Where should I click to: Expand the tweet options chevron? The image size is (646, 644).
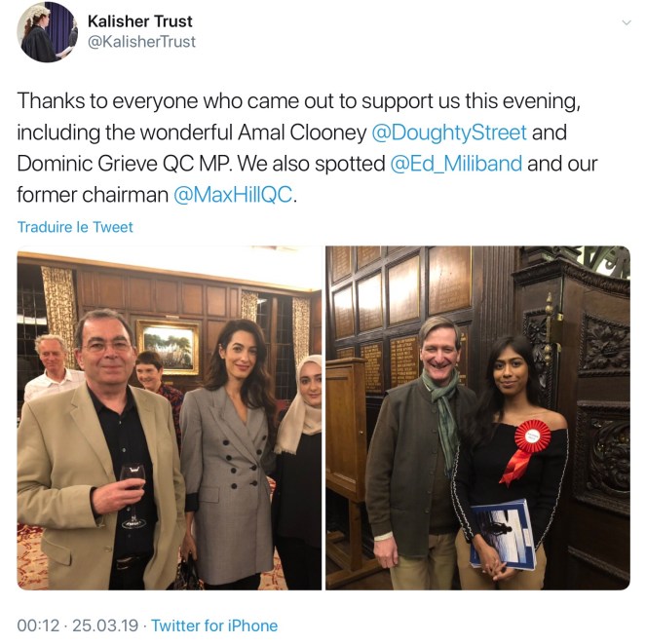coord(627,22)
